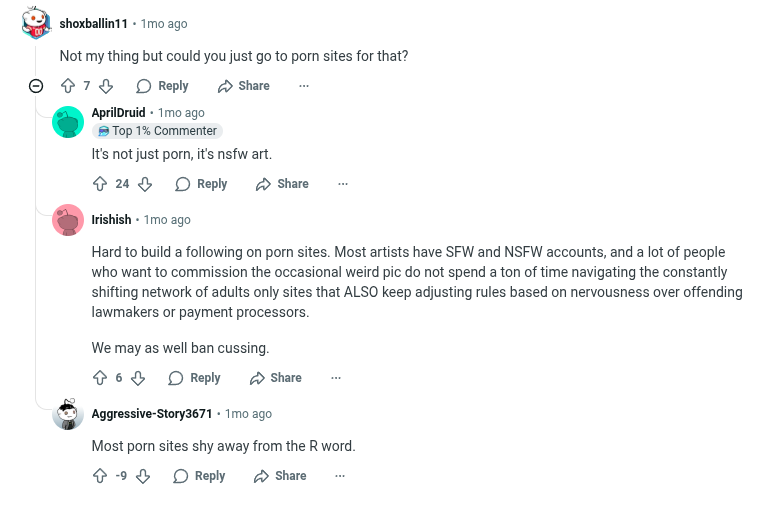Downvote shoxballin11's comment
Screen dimensions: 764x508
click(106, 86)
